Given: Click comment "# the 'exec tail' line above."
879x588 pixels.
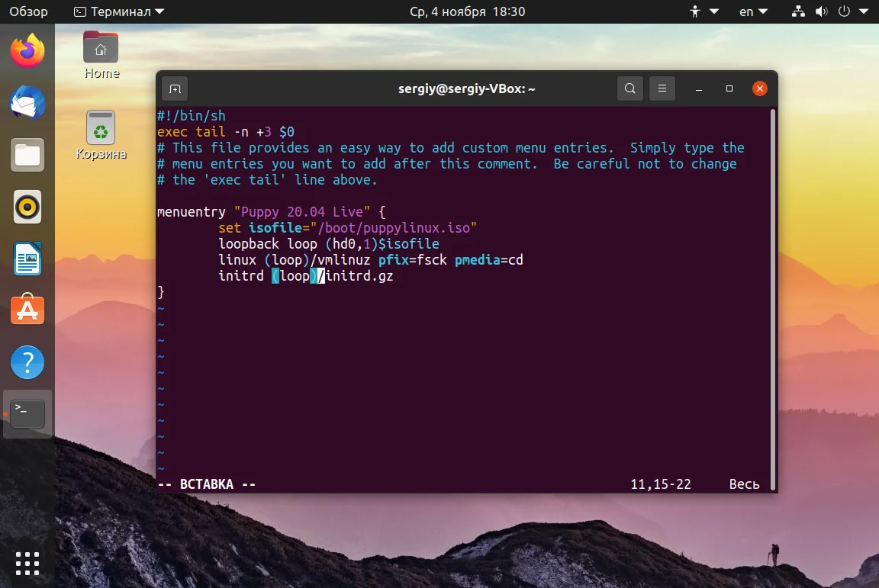Looking at the screenshot, I should point(267,180).
